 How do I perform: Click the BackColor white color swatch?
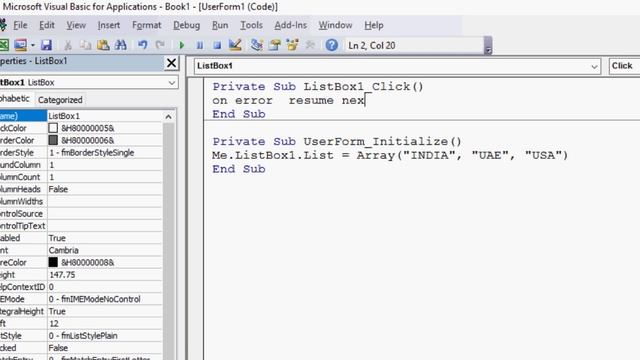(53, 128)
